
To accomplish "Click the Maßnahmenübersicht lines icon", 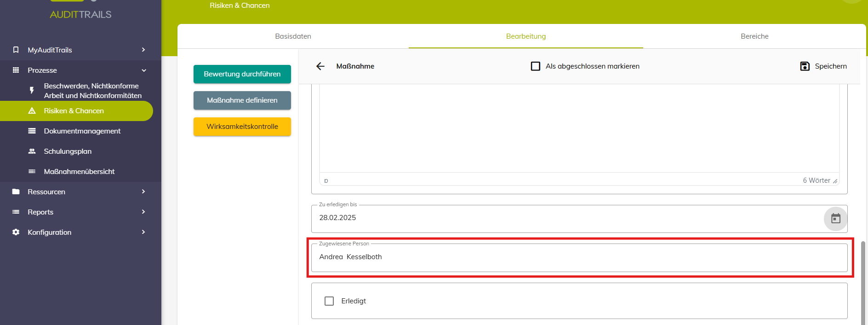I will pyautogui.click(x=32, y=171).
